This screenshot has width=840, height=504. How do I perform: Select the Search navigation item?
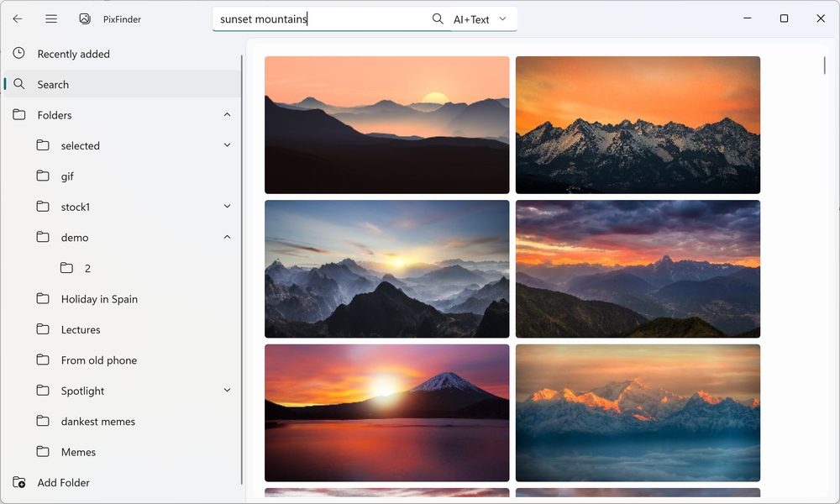point(122,84)
